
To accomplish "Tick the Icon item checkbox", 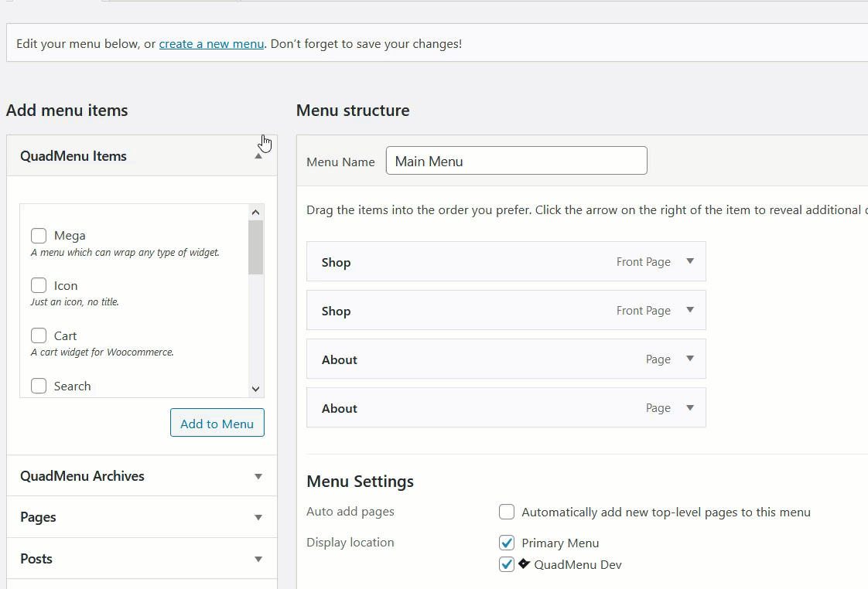I will (x=39, y=285).
